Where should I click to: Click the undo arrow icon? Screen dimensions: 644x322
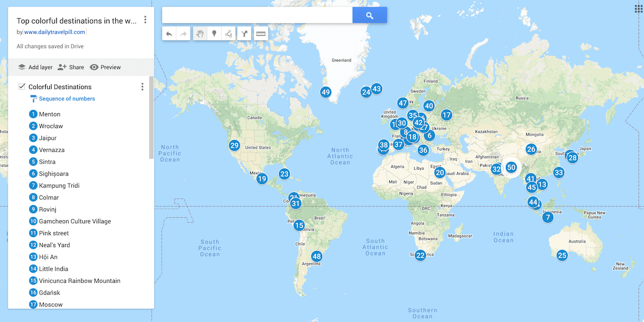coord(169,34)
